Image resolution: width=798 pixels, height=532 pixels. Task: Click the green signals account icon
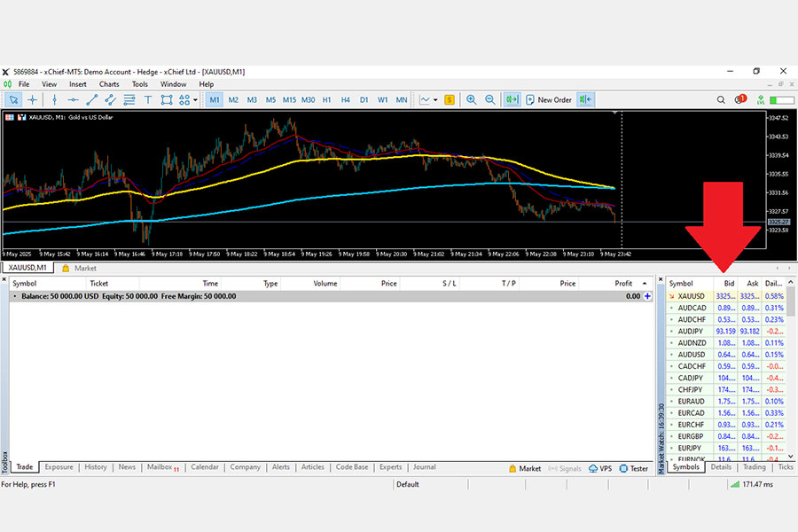pyautogui.click(x=761, y=100)
